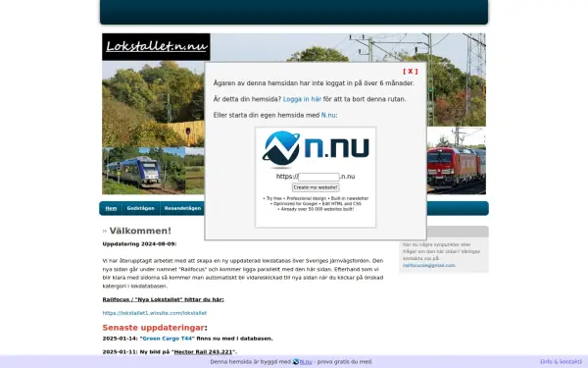588x368 pixels.
Task: Open the Hector Rail 243.221 link
Action: [x=203, y=352]
